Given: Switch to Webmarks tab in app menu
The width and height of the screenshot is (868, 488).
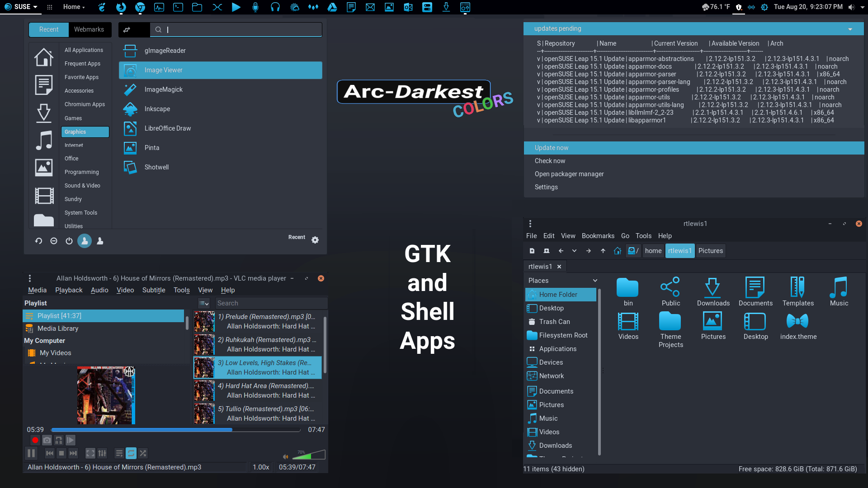Looking at the screenshot, I should tap(89, 29).
